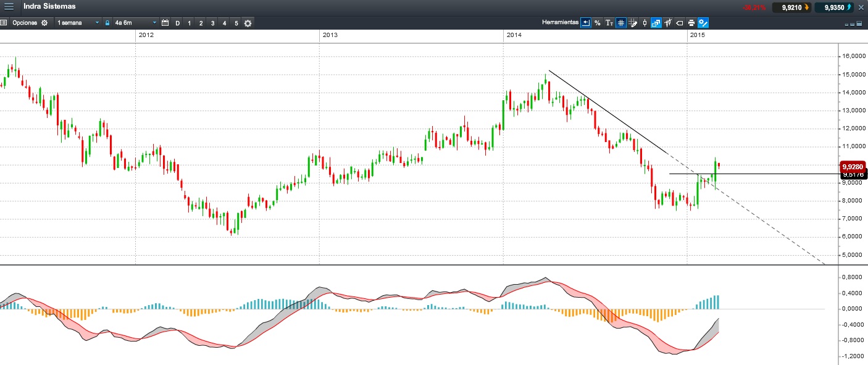Click the print chart icon
This screenshot has height=365, width=868.
click(x=691, y=23)
